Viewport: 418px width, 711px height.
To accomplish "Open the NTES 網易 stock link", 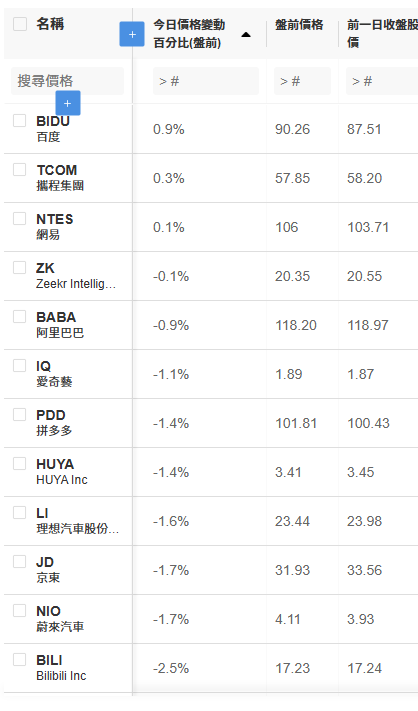I will (x=54, y=226).
